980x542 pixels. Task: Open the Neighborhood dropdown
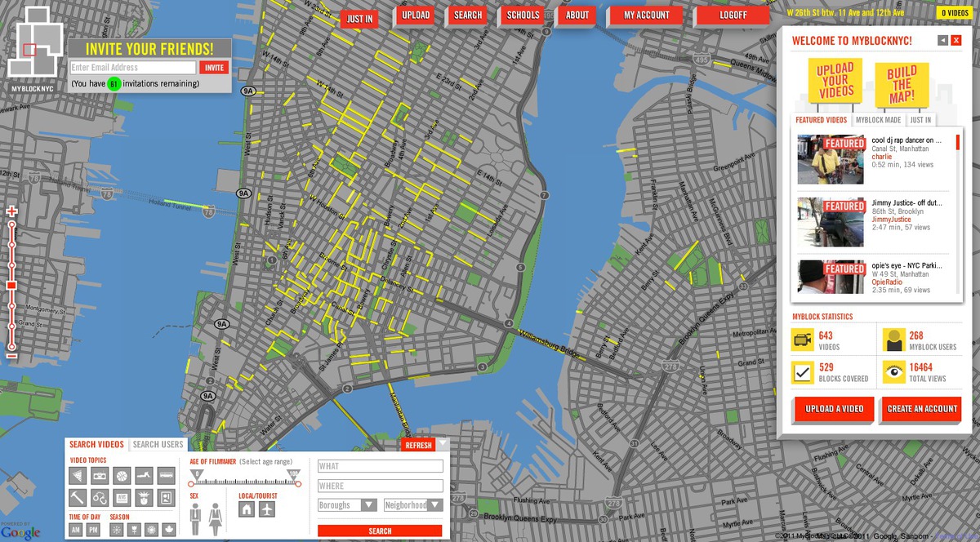412,505
